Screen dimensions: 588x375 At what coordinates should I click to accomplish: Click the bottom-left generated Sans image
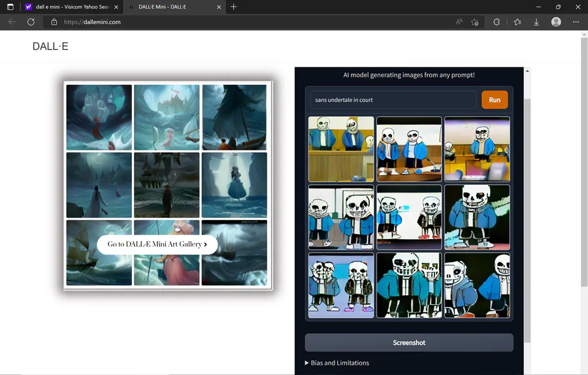[341, 285]
